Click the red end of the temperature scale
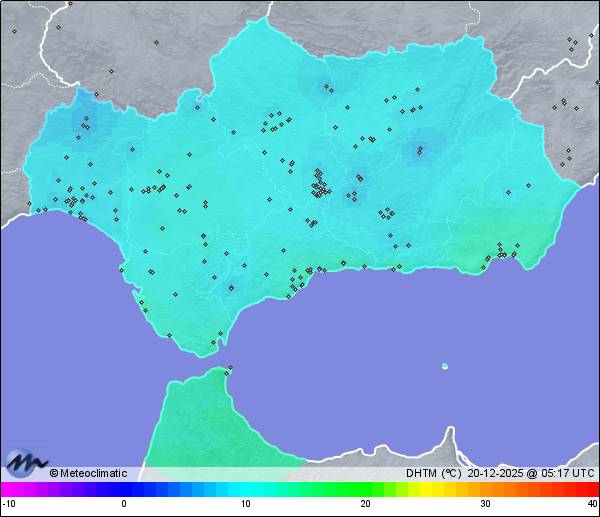 pyautogui.click(x=590, y=489)
